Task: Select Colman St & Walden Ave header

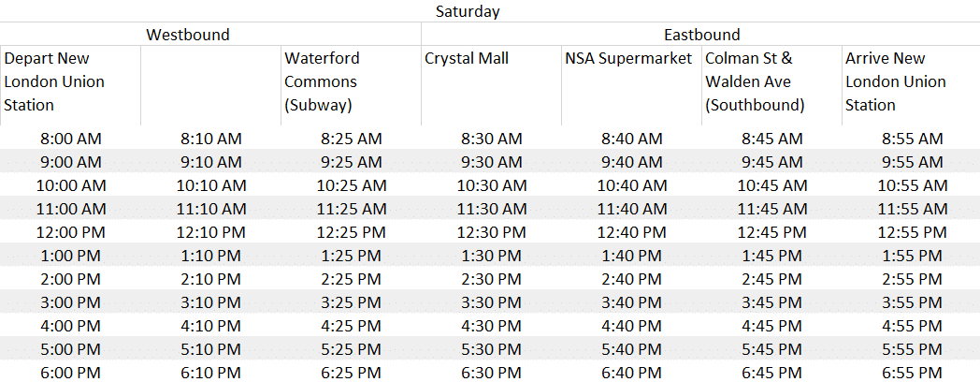Action: pos(771,85)
